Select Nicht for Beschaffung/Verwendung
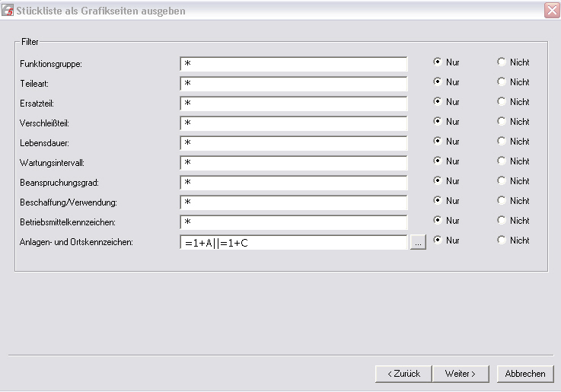This screenshot has height=392, width=561. click(x=513, y=201)
